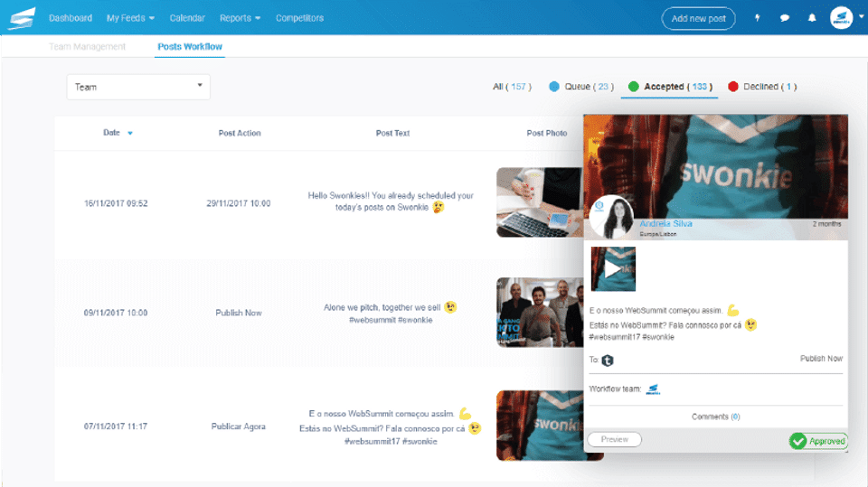This screenshot has height=487, width=868.
Task: Click the Hello Swonkies post text
Action: [x=391, y=201]
